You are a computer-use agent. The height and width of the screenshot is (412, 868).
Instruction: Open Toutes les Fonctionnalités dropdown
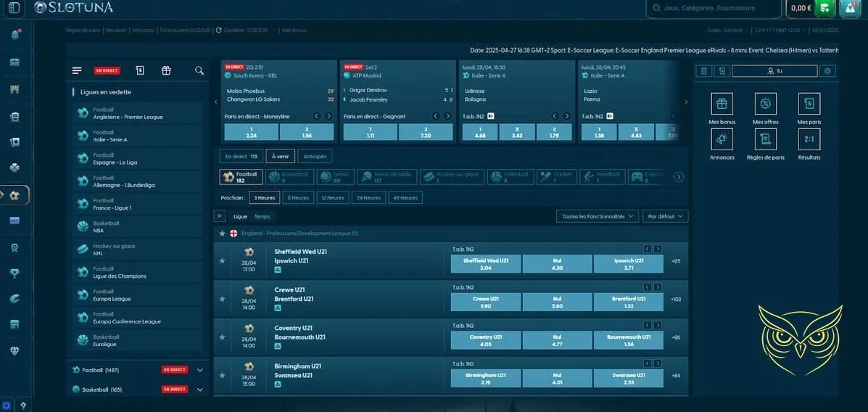598,217
